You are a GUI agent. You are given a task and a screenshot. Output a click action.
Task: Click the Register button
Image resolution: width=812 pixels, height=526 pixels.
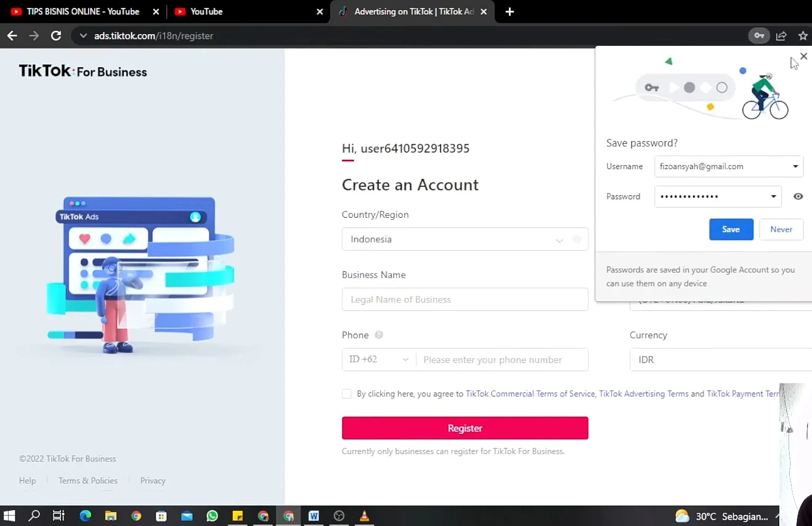tap(464, 428)
